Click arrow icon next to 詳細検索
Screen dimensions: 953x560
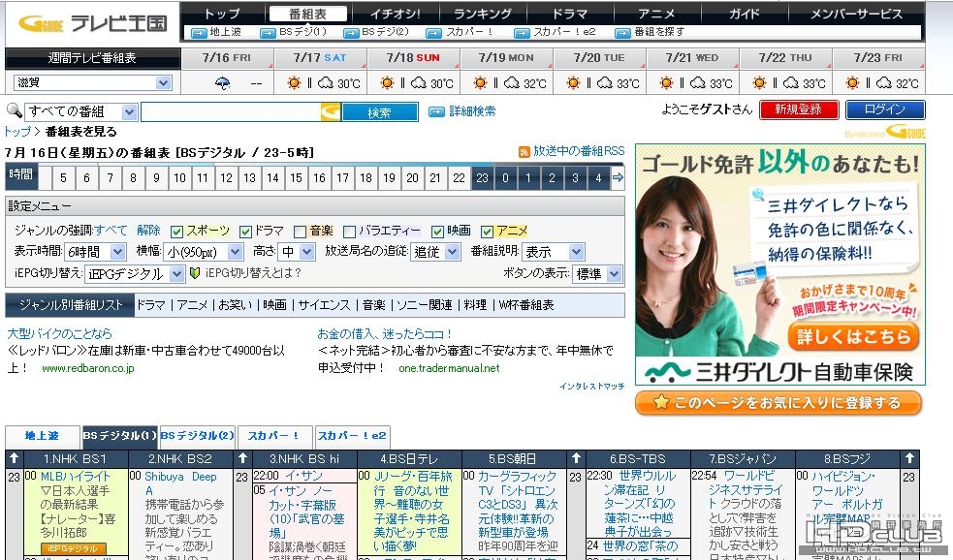tap(436, 111)
